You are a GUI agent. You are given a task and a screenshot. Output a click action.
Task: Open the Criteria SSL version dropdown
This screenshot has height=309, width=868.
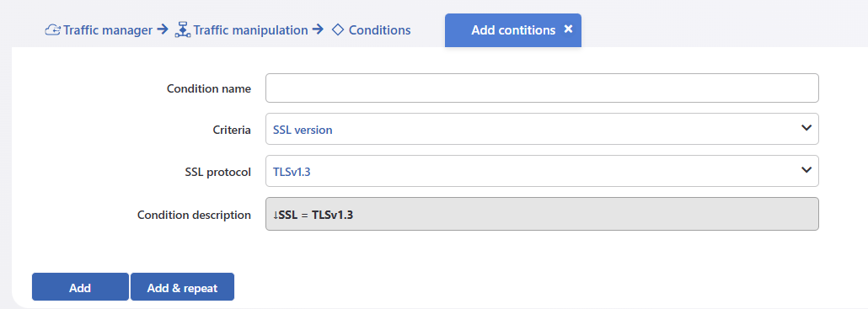coord(542,129)
